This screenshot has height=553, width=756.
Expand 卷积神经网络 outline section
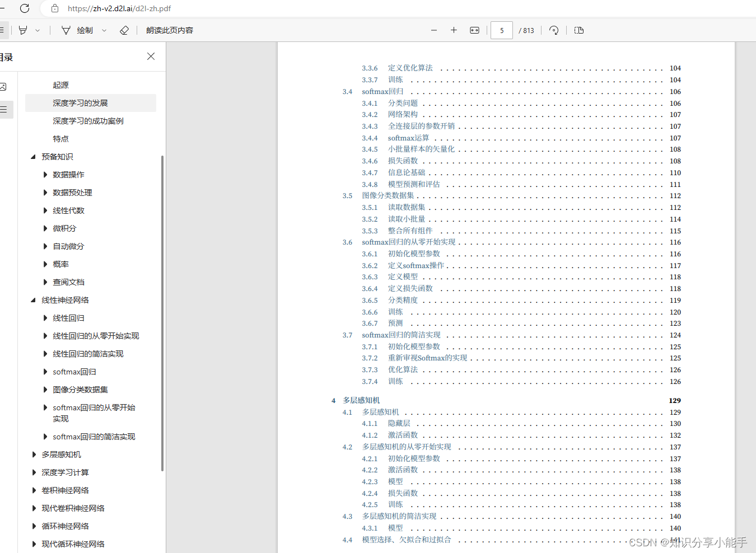pos(34,490)
